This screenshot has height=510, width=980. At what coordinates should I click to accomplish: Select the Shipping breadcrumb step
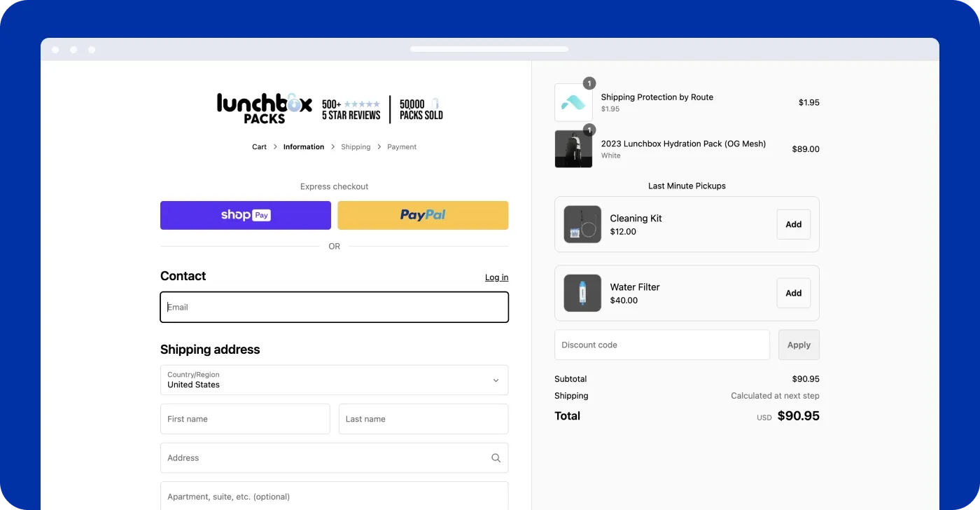[x=356, y=147]
